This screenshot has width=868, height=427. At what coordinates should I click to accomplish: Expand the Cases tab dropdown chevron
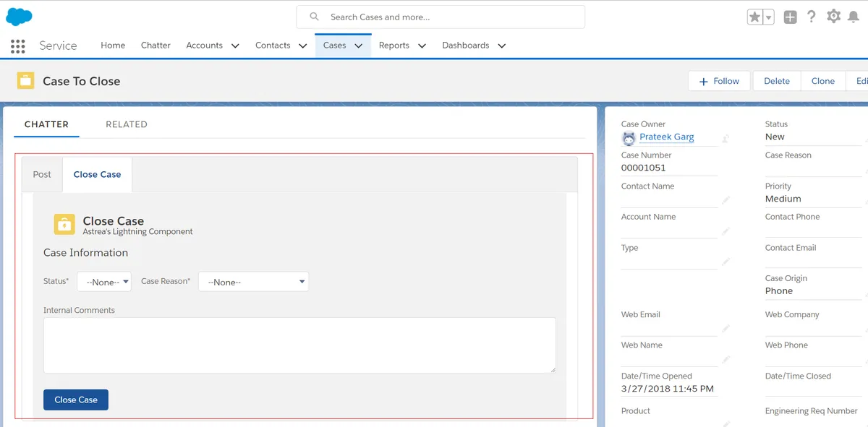tap(358, 46)
